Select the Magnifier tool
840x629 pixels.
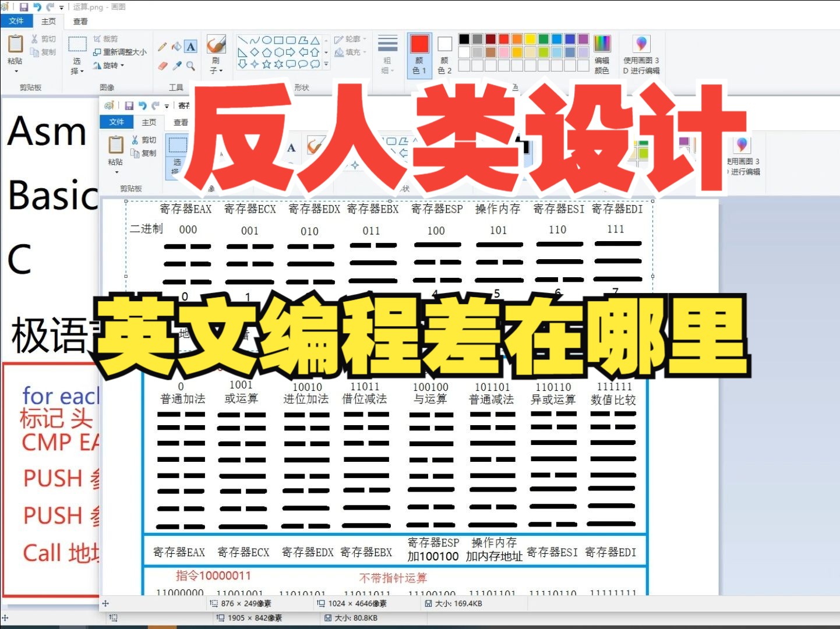click(190, 65)
